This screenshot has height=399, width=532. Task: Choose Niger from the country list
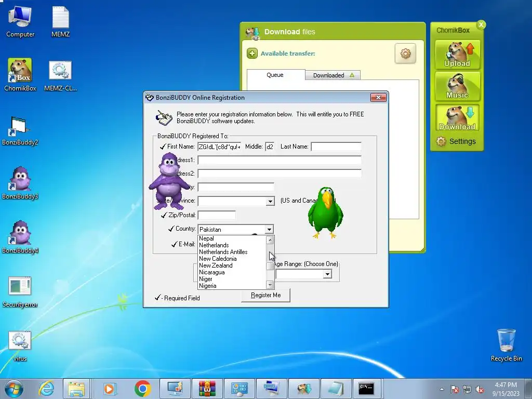[232, 279]
